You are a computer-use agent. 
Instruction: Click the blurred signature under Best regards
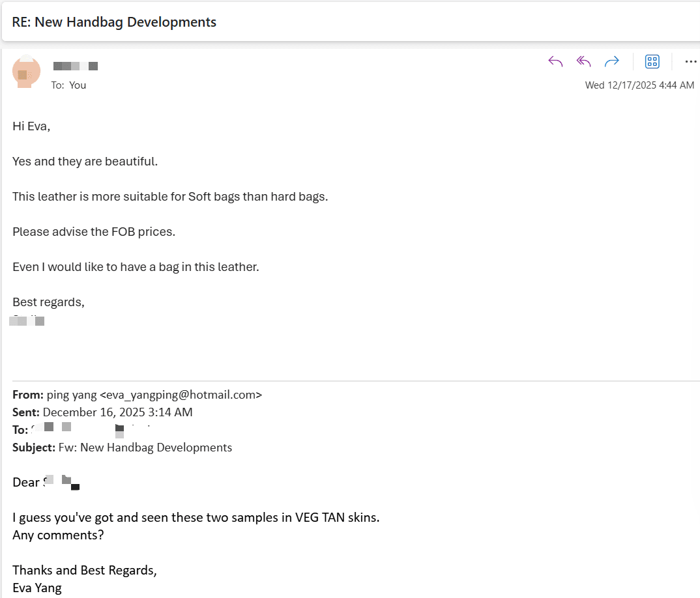(x=27, y=320)
